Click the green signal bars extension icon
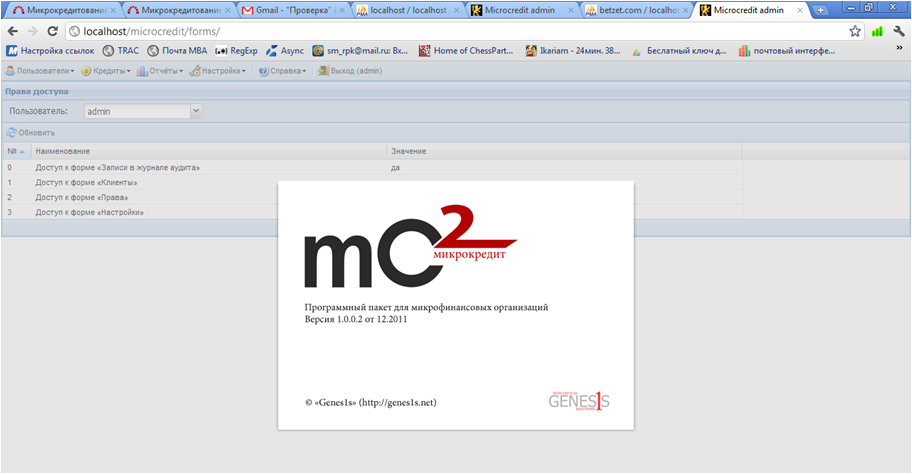Viewport: 912px width, 474px height. pos(877,31)
